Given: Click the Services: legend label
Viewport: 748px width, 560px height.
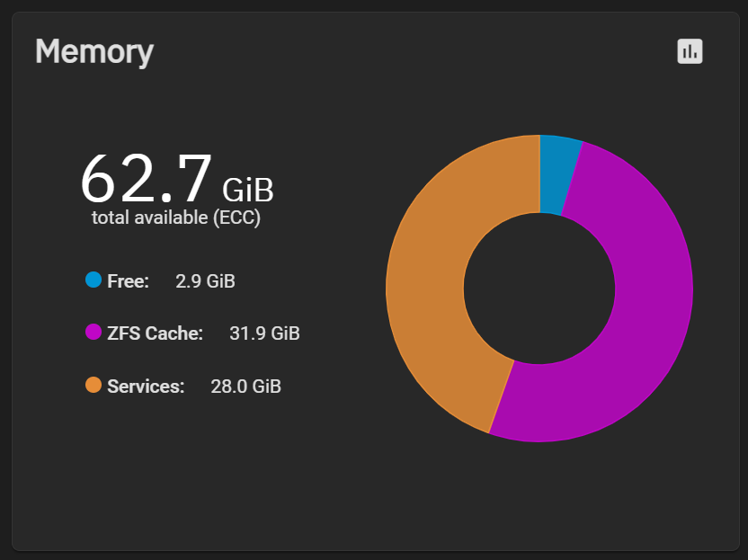Looking at the screenshot, I should 146,387.
